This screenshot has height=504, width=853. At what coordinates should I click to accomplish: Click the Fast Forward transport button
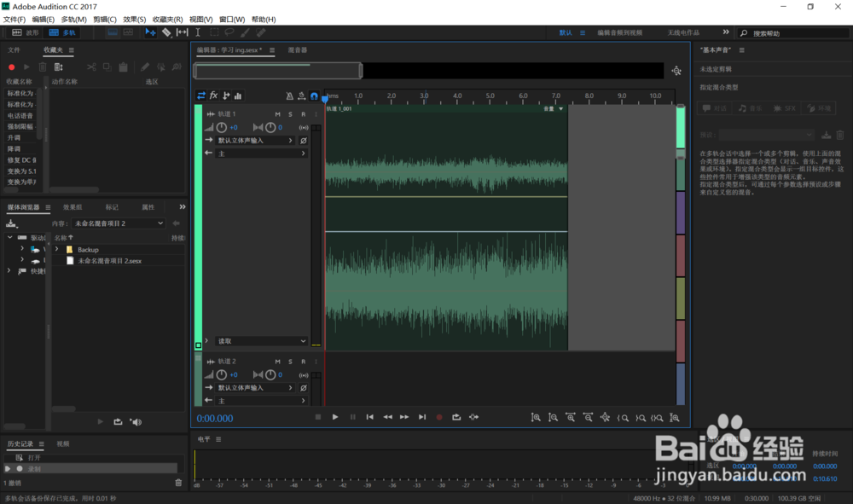pyautogui.click(x=404, y=417)
